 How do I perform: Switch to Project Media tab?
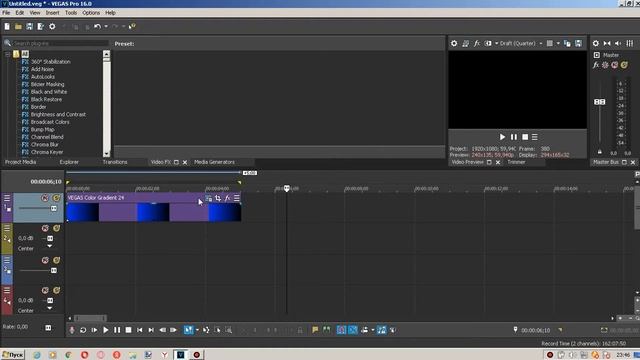click(20, 162)
